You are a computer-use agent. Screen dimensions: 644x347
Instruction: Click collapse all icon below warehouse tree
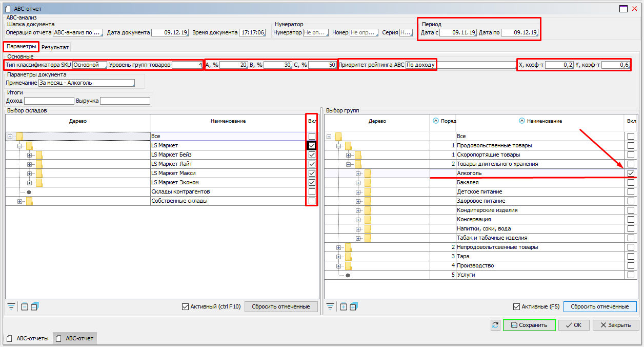pyautogui.click(x=34, y=307)
